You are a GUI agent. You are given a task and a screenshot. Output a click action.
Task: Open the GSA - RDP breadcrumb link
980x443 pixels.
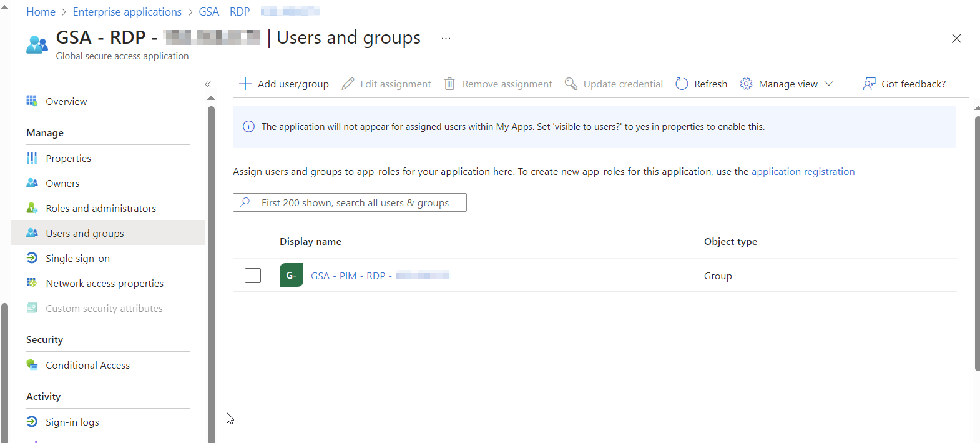(x=259, y=12)
